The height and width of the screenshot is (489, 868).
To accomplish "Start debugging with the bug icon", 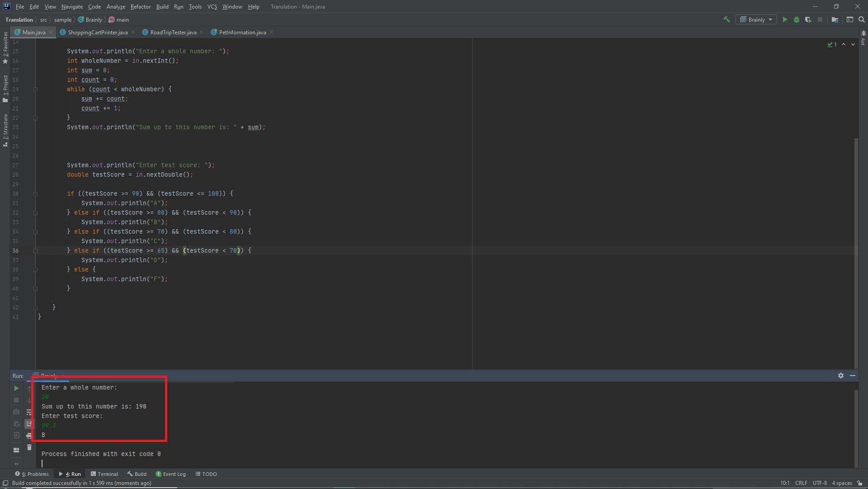I will (x=797, y=19).
